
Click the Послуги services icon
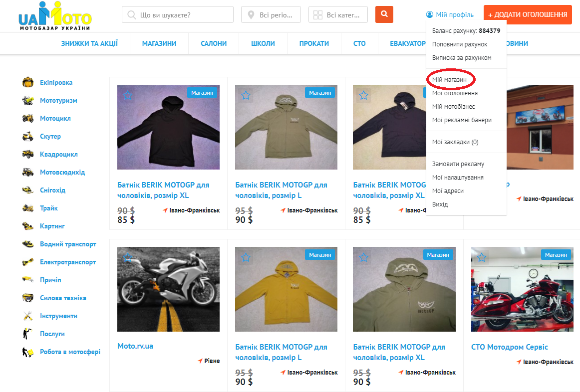pos(27,334)
